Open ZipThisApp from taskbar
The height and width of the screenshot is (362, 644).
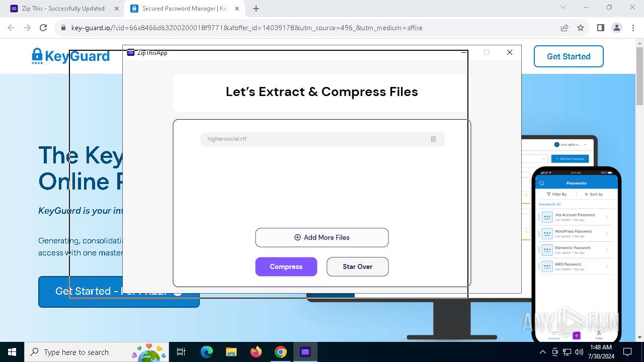click(x=305, y=352)
